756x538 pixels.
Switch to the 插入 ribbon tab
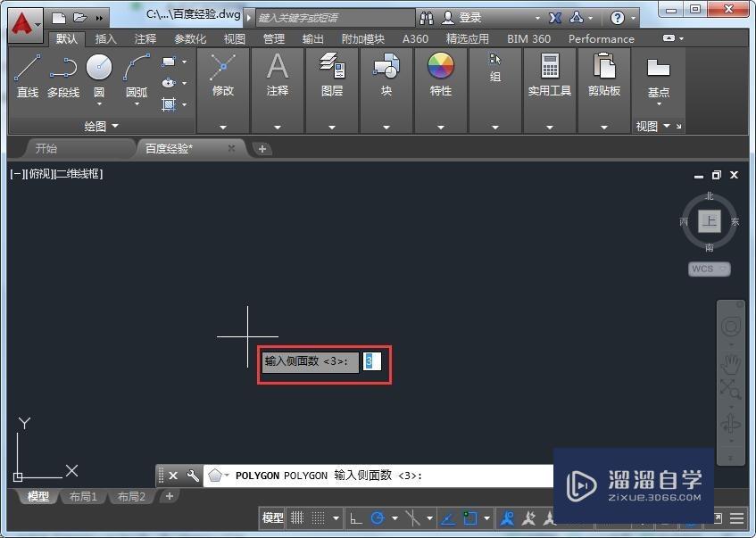point(105,38)
